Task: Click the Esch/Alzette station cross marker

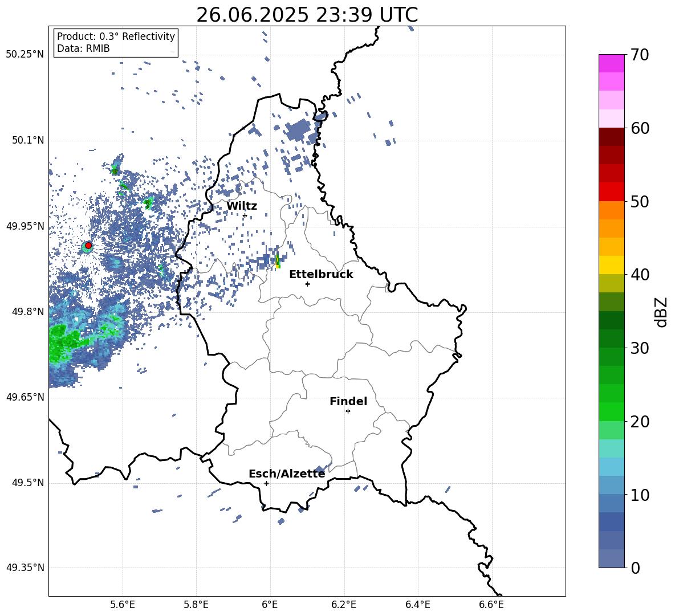Action: (266, 483)
